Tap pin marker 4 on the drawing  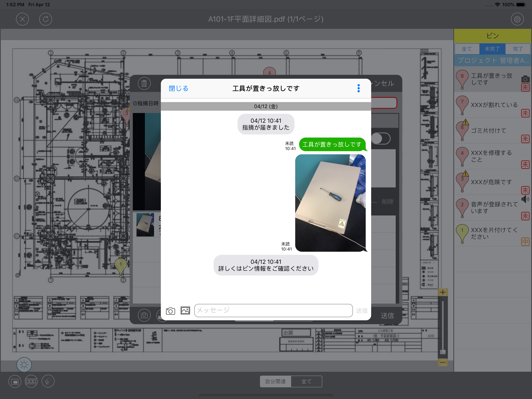click(269, 71)
